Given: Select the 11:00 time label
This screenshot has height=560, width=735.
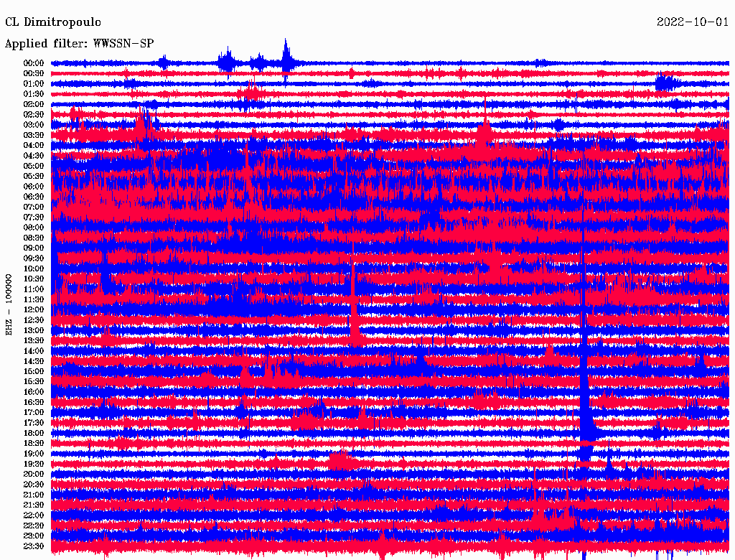Looking at the screenshot, I should (34, 289).
